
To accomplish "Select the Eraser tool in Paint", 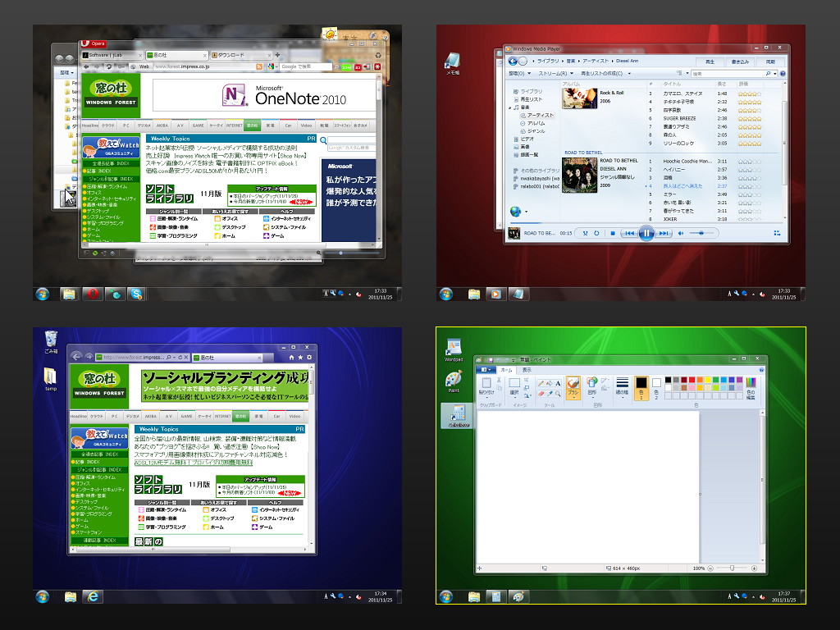I will pyautogui.click(x=541, y=393).
